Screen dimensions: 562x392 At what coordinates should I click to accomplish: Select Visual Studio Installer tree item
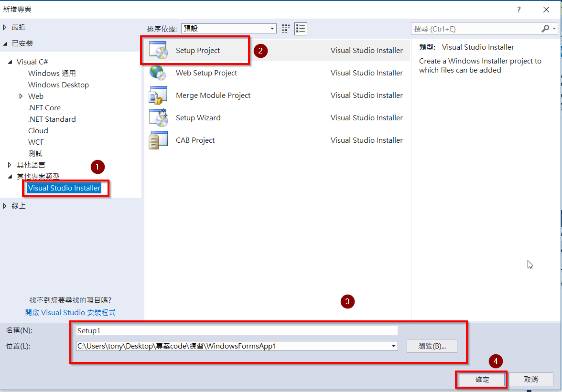pos(64,188)
